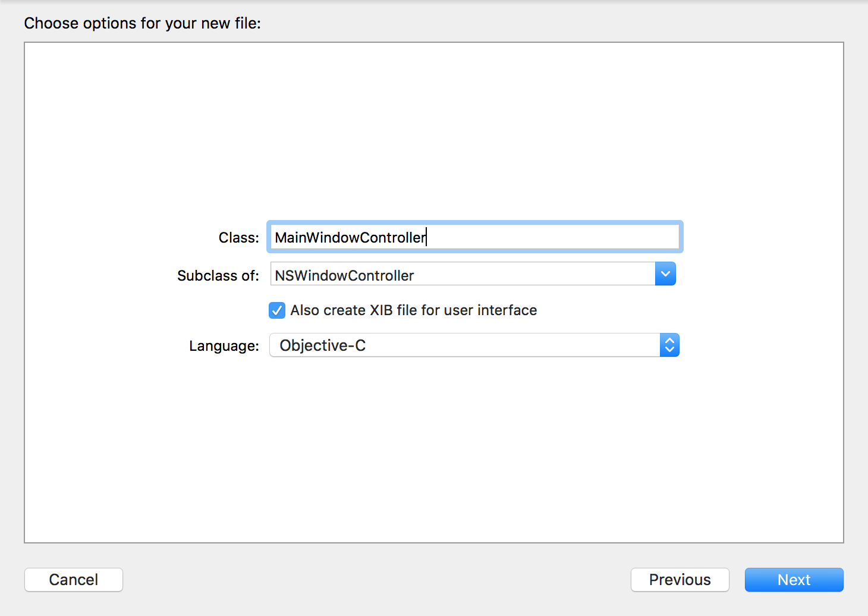Click the 'Class:' label

tap(239, 238)
